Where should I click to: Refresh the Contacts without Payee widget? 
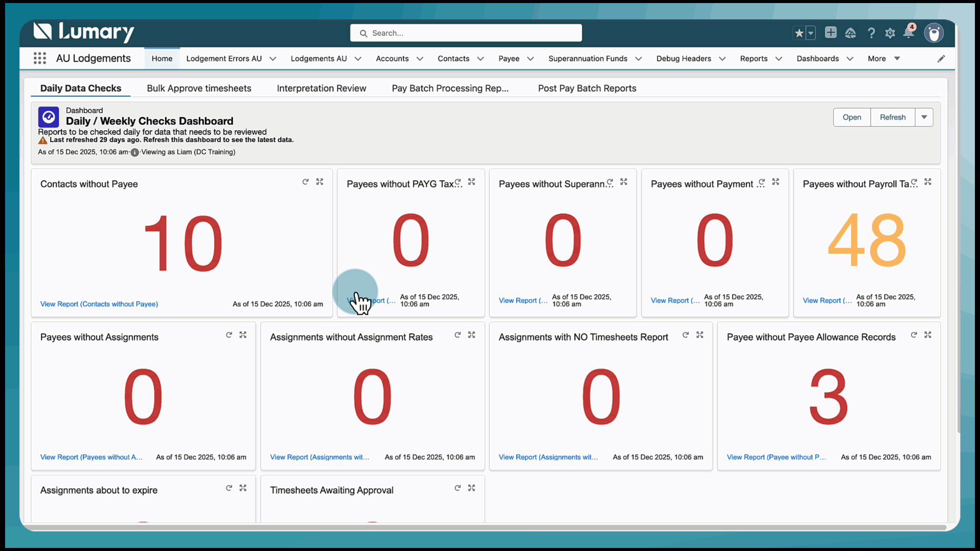[305, 182]
